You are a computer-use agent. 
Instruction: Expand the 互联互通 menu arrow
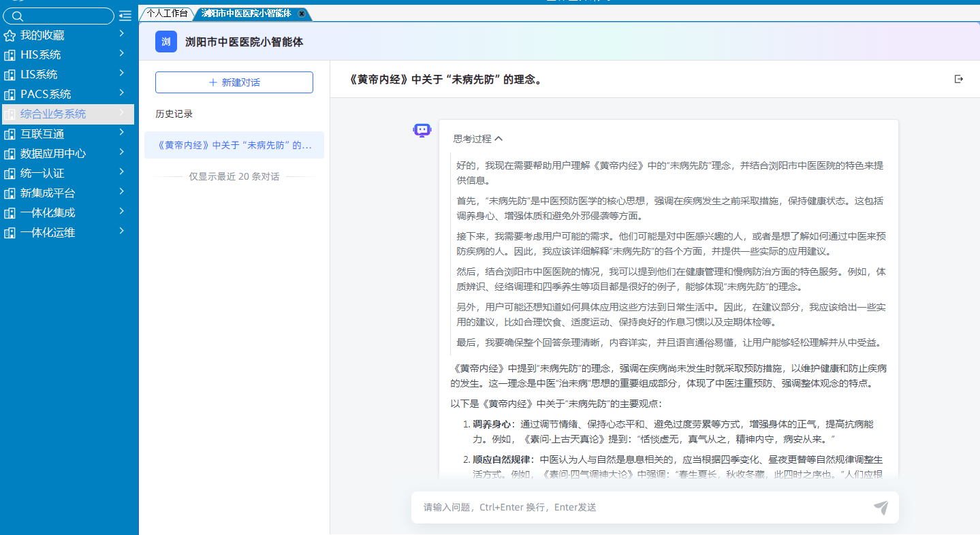pos(121,132)
